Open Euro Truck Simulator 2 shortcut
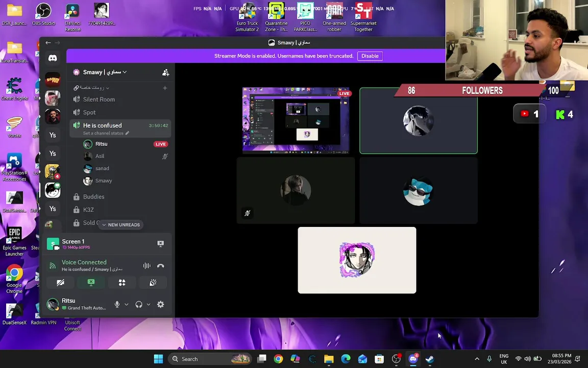Image resolution: width=588 pixels, height=368 pixels. pyautogui.click(x=247, y=17)
